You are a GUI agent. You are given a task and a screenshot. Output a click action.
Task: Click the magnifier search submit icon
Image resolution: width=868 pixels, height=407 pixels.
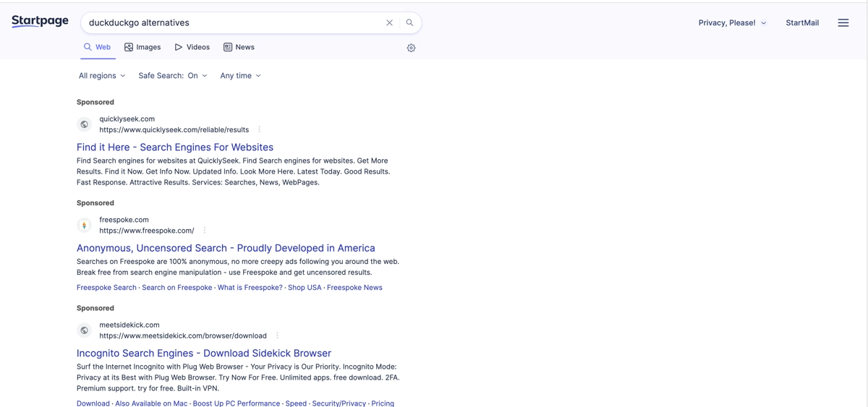coord(409,22)
